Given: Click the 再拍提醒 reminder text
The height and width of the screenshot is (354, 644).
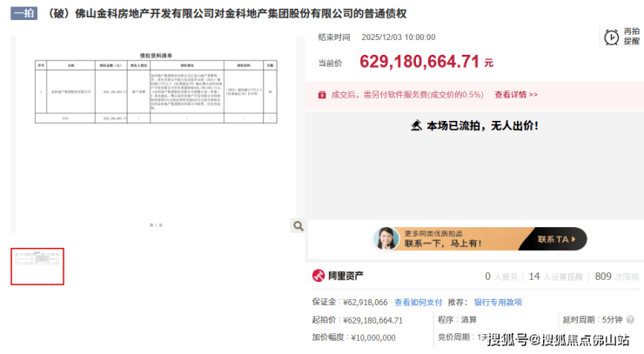Looking at the screenshot, I should pyautogui.click(x=631, y=37).
